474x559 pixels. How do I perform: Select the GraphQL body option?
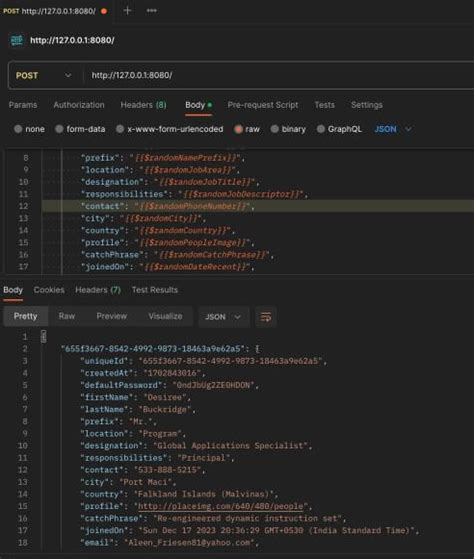click(339, 129)
